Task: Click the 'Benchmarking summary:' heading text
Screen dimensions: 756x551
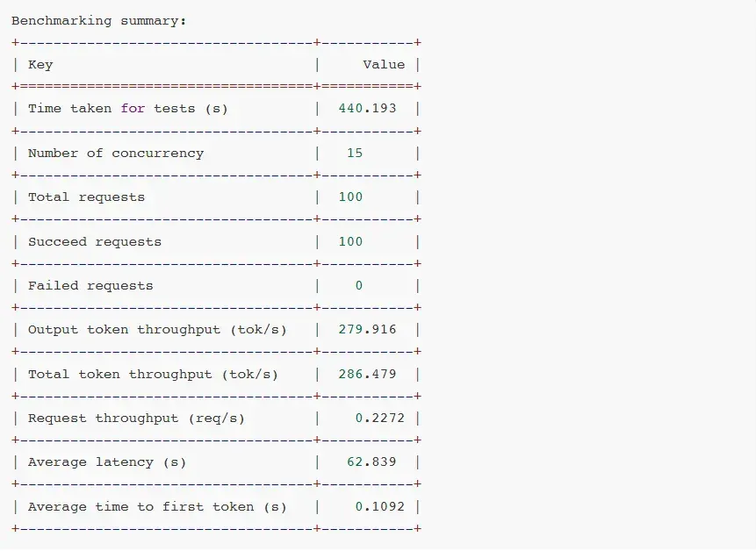Action: [x=98, y=21]
